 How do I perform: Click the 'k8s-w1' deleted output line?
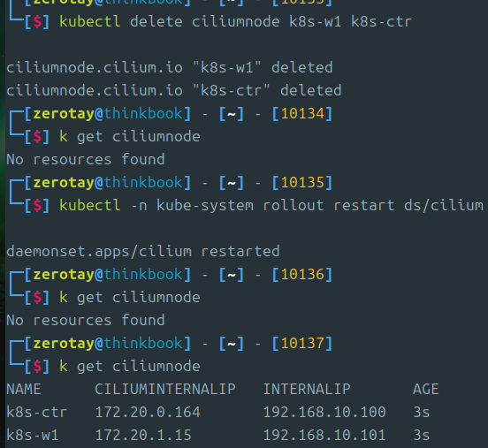point(170,67)
